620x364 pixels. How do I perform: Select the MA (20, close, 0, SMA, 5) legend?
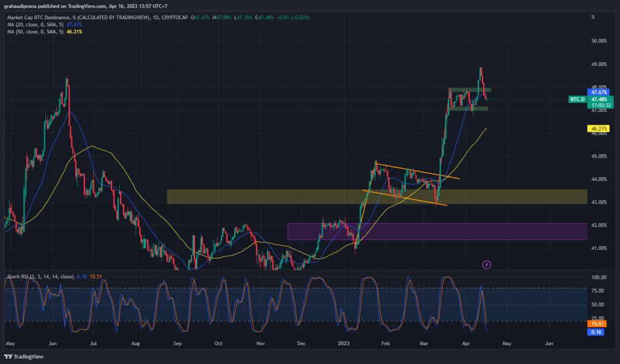click(x=35, y=24)
